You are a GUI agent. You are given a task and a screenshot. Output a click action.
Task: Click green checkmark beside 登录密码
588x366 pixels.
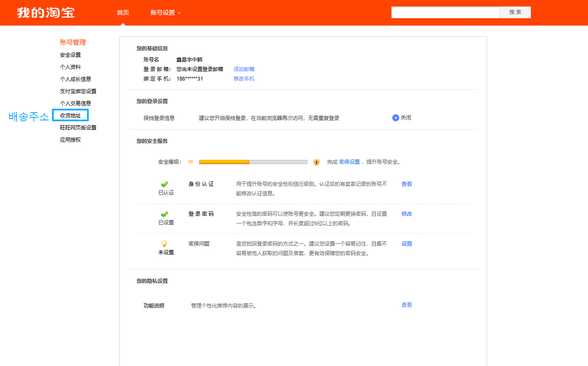(x=165, y=214)
